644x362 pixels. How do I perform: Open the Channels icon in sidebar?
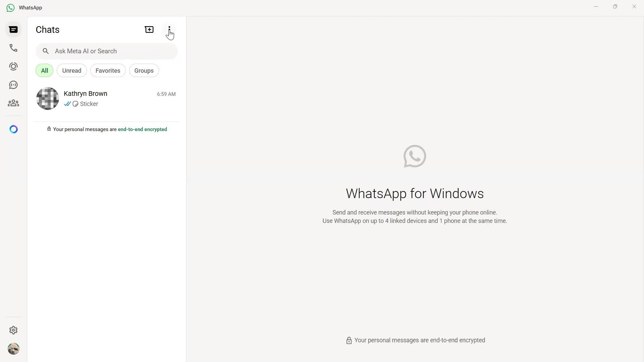point(13,84)
